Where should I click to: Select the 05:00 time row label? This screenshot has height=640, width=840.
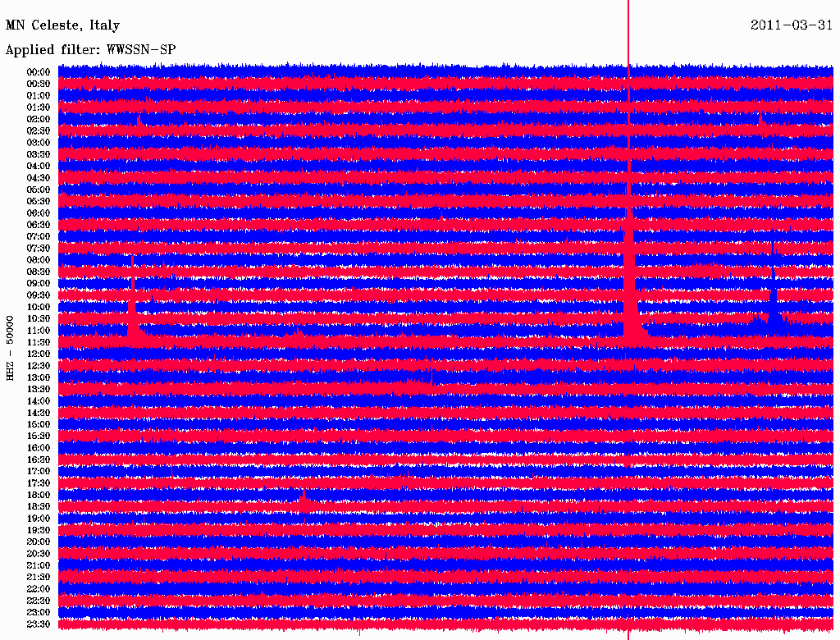(x=39, y=190)
